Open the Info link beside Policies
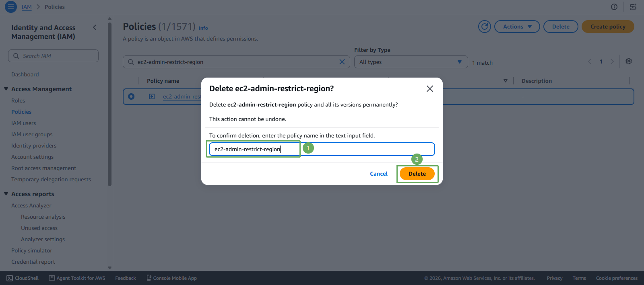The image size is (644, 285). click(203, 28)
